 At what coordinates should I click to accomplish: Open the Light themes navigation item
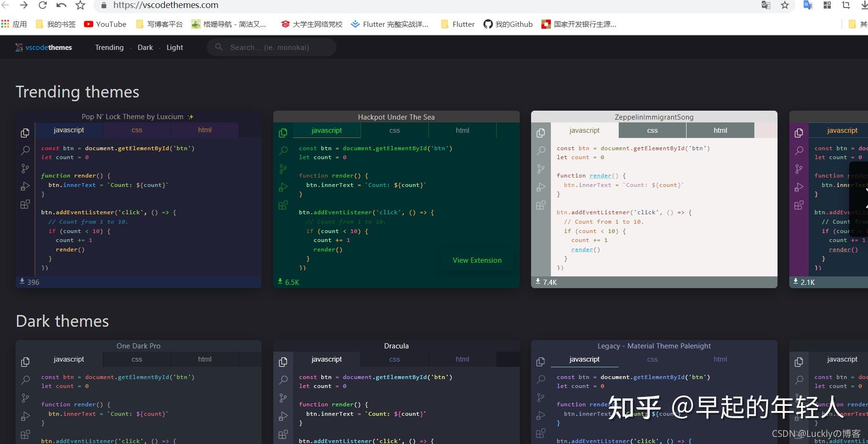click(174, 47)
